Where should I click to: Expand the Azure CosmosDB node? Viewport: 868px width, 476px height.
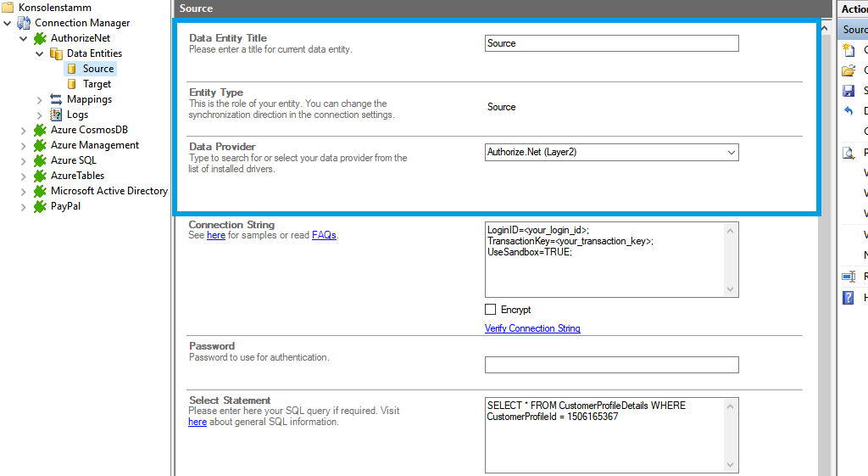(x=24, y=130)
